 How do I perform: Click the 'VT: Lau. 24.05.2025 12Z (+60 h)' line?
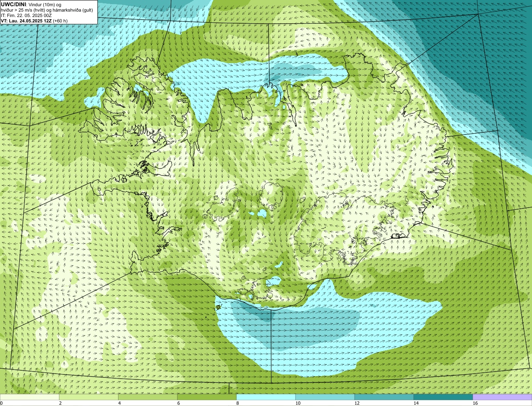click(x=34, y=21)
